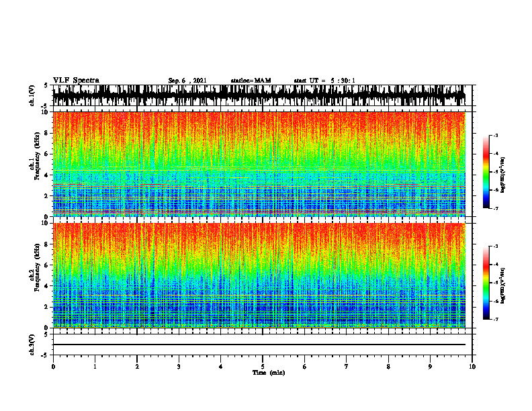The image size is (532, 411).
Task: Click the time-axis tick label '6'
Action: click(x=305, y=367)
